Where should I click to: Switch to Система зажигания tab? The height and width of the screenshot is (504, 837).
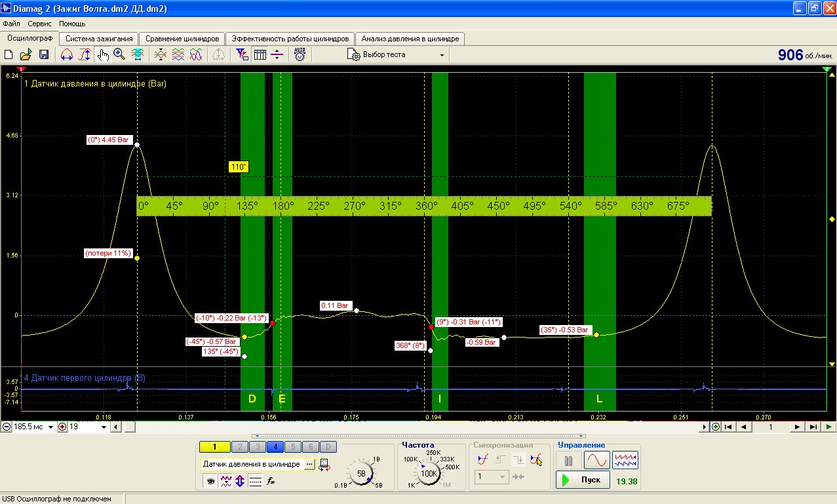tap(100, 39)
